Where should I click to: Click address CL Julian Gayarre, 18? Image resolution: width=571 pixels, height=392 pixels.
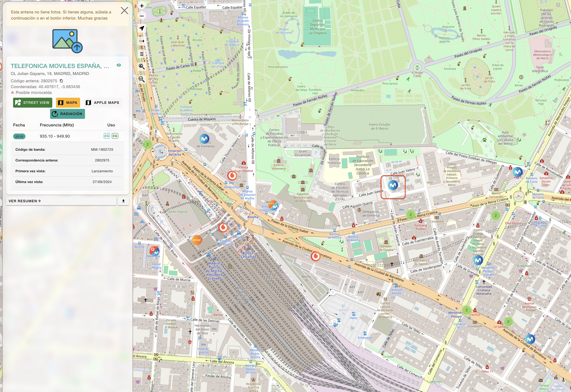pyautogui.click(x=50, y=74)
